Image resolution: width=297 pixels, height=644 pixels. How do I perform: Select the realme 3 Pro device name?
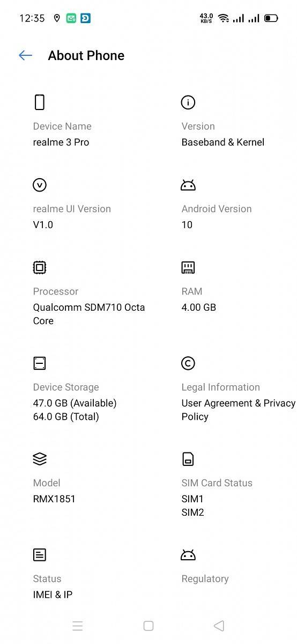(61, 142)
